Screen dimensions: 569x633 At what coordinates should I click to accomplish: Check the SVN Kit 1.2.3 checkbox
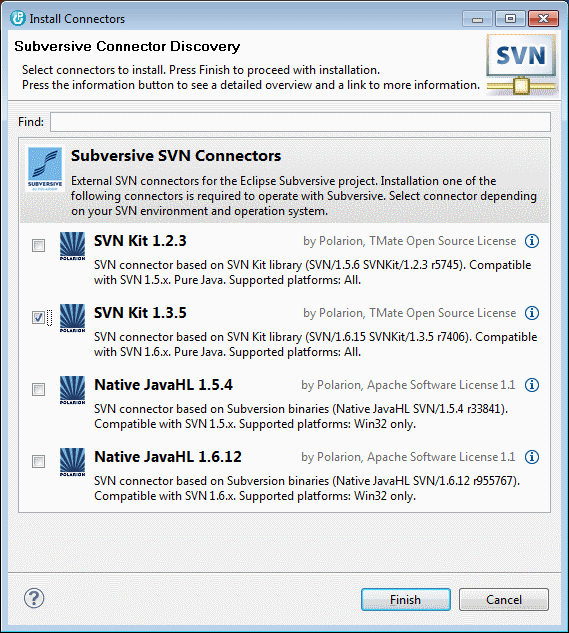[x=38, y=245]
